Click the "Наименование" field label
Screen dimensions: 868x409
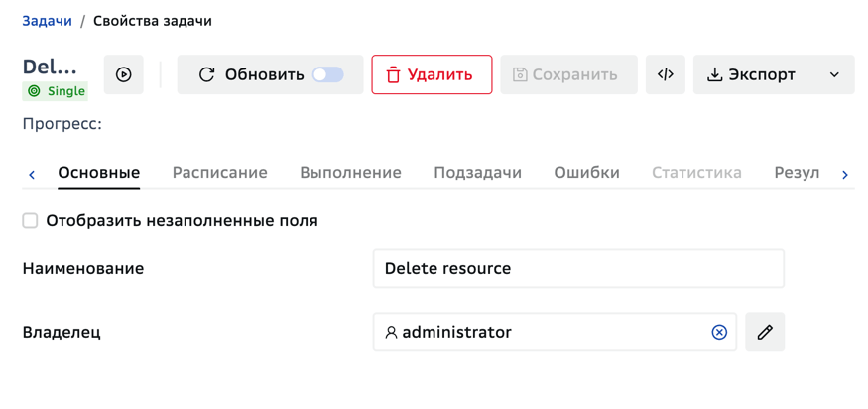point(83,269)
